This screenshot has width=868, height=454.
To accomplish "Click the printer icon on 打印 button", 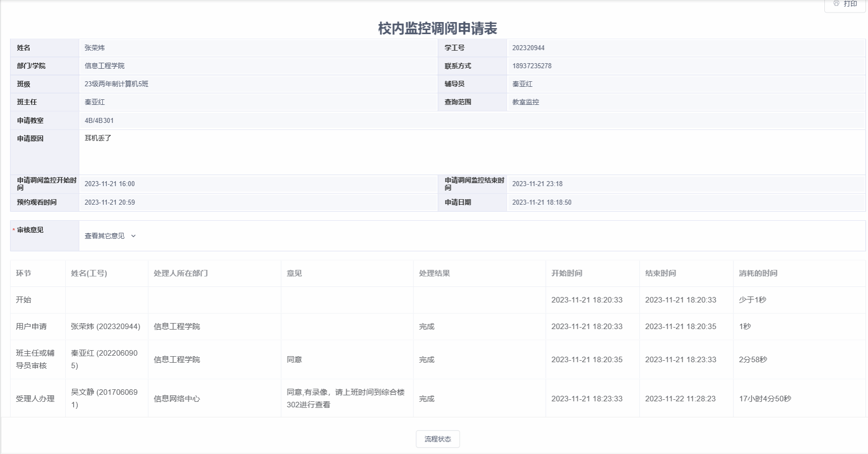I will pos(836,4).
